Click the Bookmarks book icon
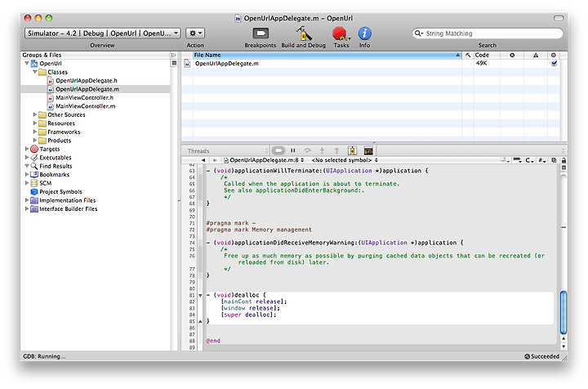 [x=34, y=174]
